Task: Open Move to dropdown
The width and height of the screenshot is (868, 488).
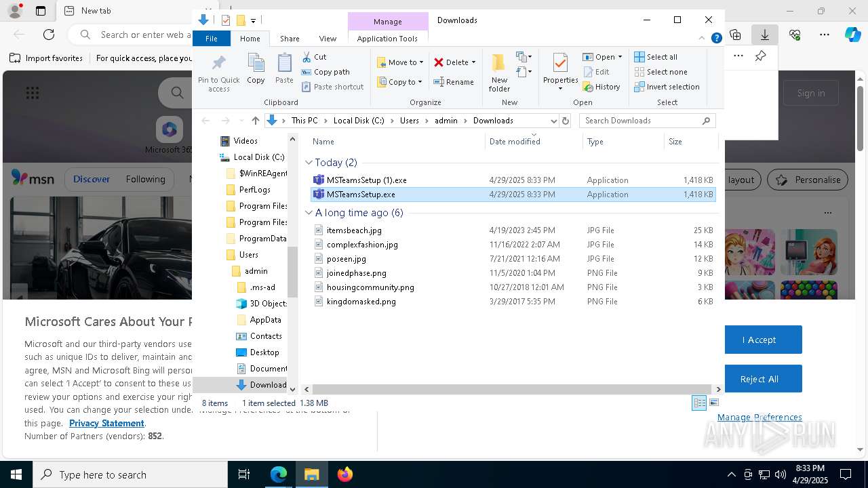Action: pyautogui.click(x=400, y=62)
